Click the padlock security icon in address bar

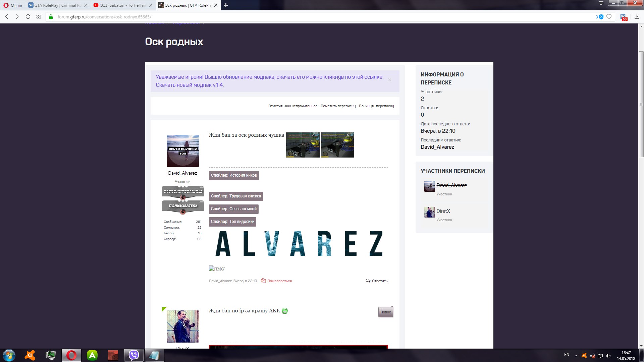point(50,17)
